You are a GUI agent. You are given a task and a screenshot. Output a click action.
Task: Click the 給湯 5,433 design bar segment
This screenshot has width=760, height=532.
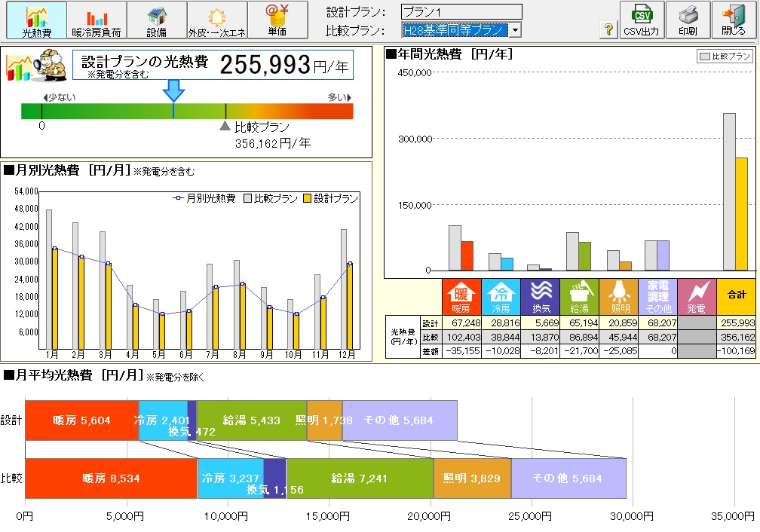pyautogui.click(x=252, y=420)
